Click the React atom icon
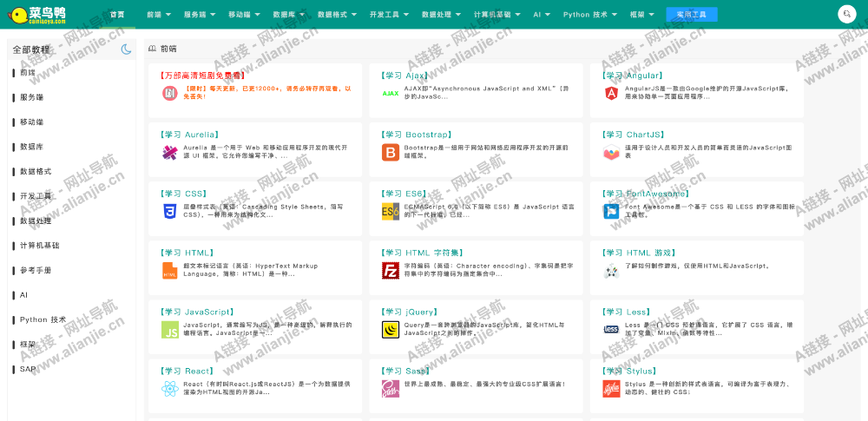The image size is (868, 421). (x=169, y=389)
